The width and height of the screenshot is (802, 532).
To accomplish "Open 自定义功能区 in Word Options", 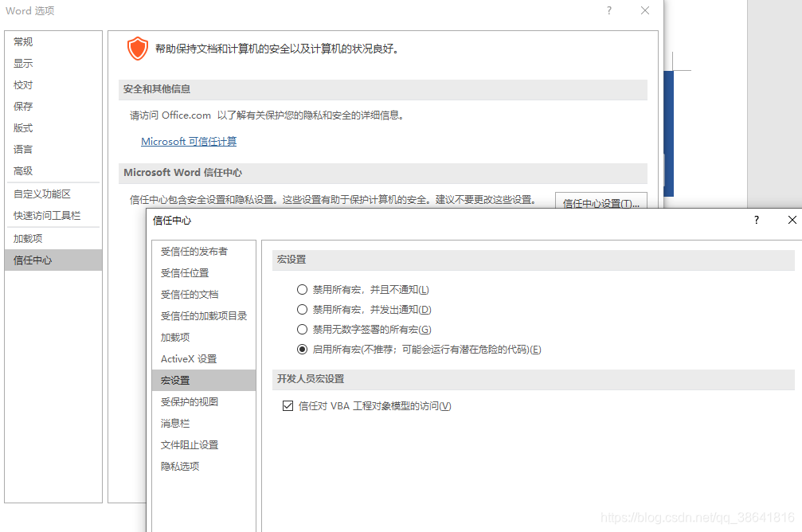I will click(53, 194).
